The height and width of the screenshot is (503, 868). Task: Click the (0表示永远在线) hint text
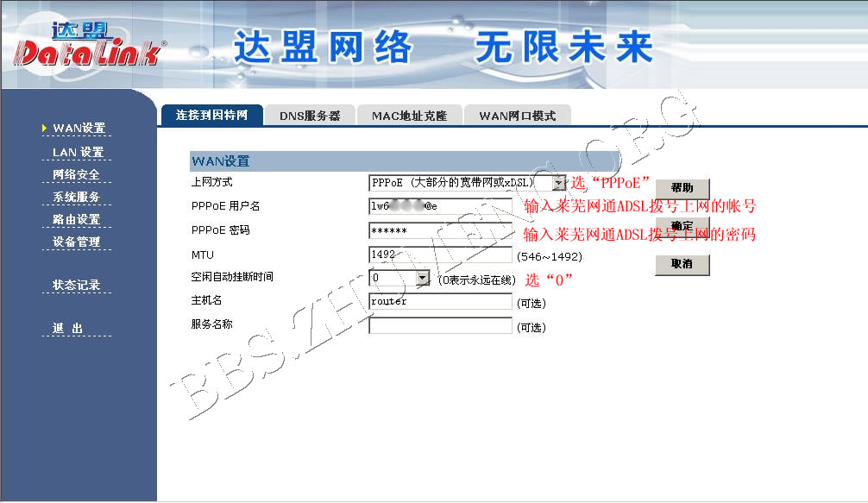476,280
